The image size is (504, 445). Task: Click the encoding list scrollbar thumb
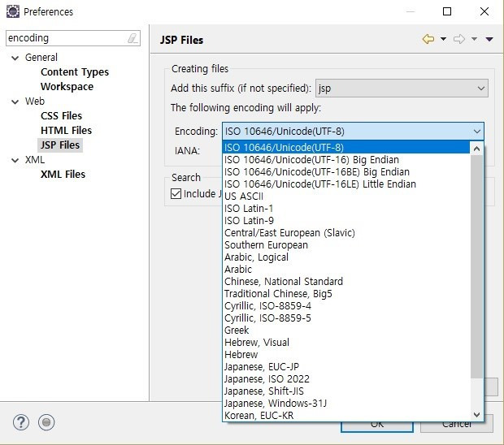pyautogui.click(x=476, y=266)
